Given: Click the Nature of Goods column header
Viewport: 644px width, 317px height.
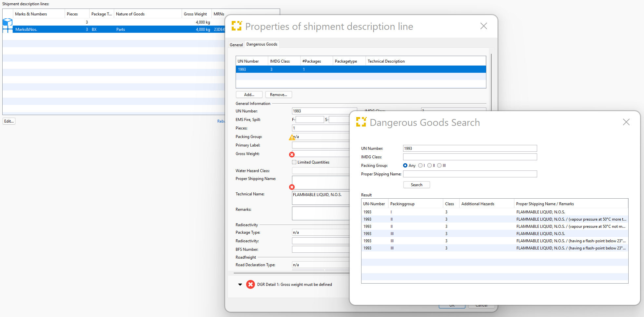Looking at the screenshot, I should (x=148, y=14).
